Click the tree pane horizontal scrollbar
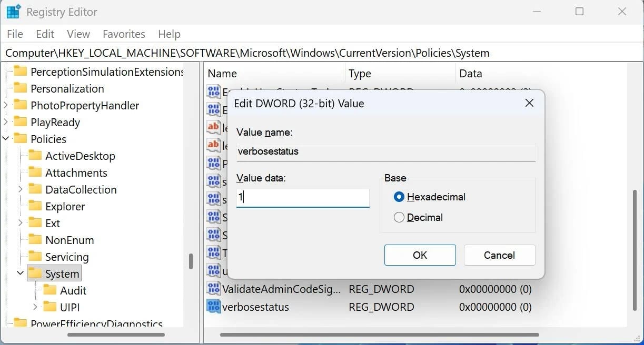Viewport: 644px width, 345px height. tap(116, 334)
